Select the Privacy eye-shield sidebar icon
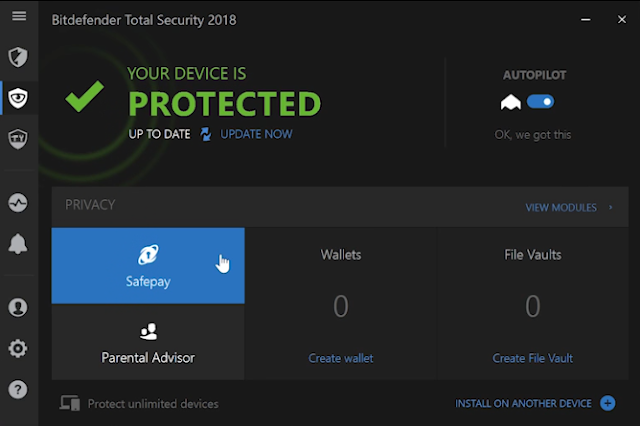The height and width of the screenshot is (426, 640). click(18, 98)
